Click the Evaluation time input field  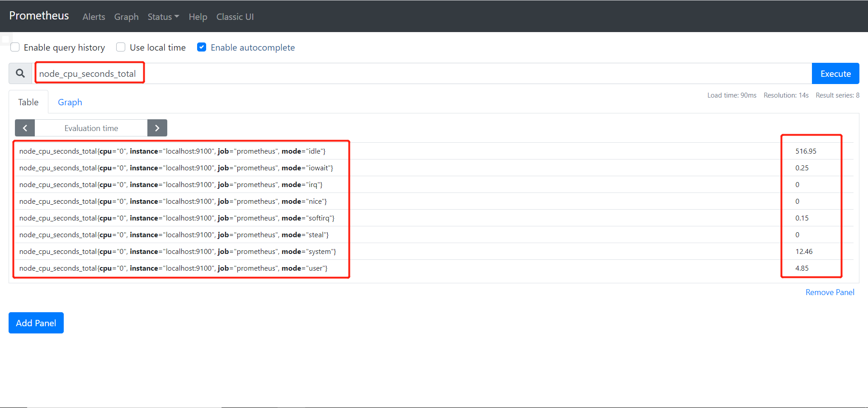pyautogui.click(x=91, y=128)
